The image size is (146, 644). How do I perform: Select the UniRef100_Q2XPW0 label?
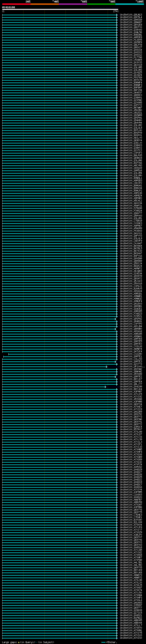click(131, 100)
